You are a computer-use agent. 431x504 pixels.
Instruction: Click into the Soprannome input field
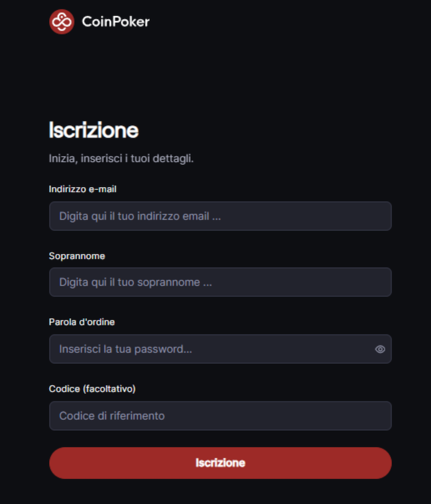click(x=220, y=282)
